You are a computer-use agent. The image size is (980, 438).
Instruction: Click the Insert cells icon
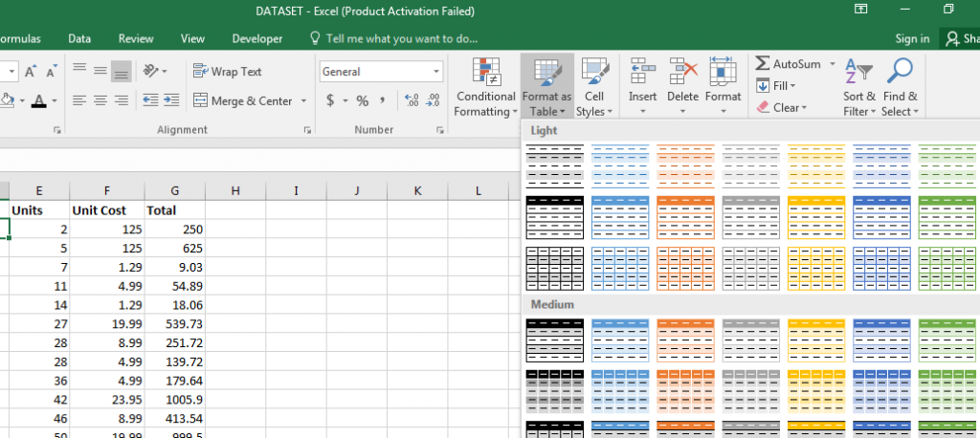(642, 71)
